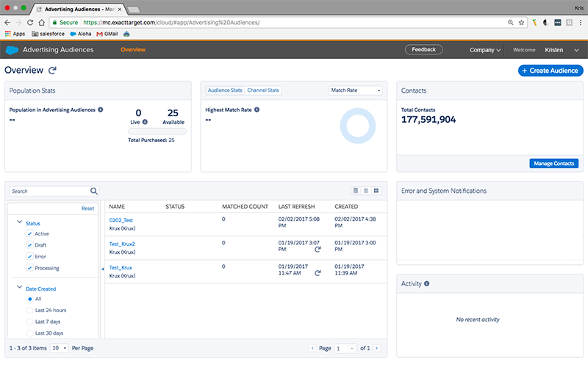Switch to Channel Stats tab
The height and width of the screenshot is (368, 588).
pyautogui.click(x=263, y=91)
